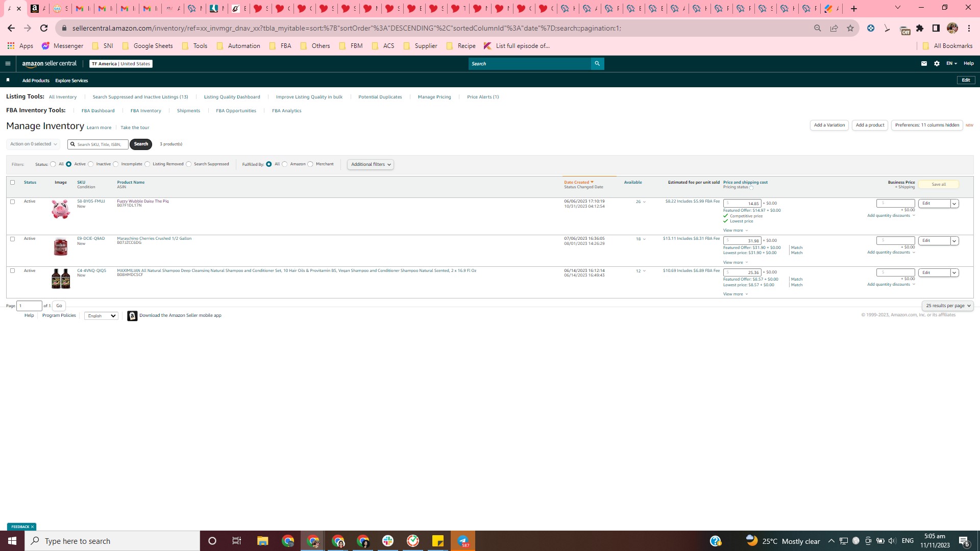Viewport: 980px width, 551px height.
Task: Click the search magnifier button in header
Action: point(597,64)
